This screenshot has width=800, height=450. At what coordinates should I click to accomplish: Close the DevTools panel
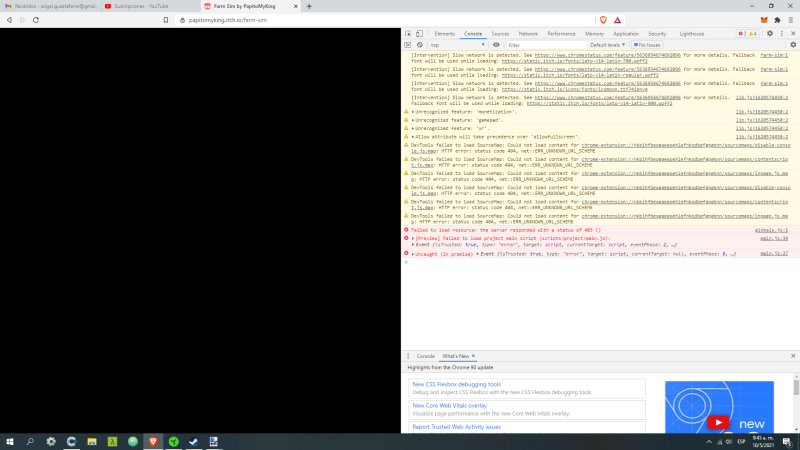coord(793,34)
